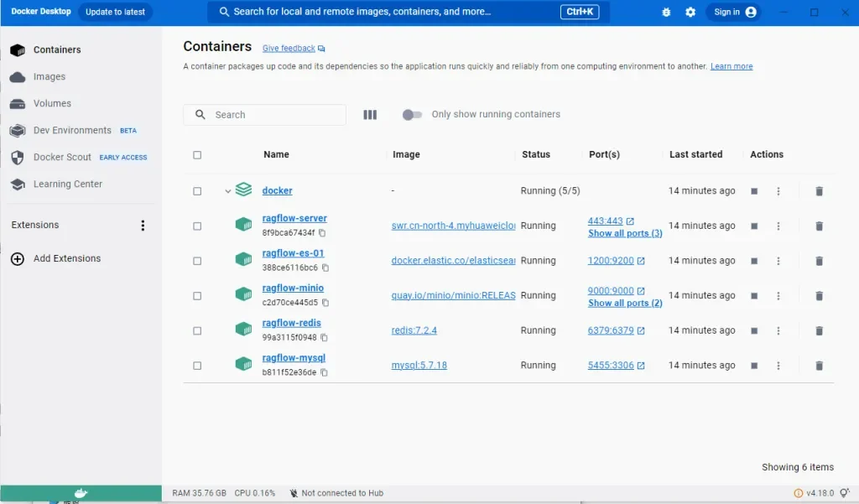Screen dimensions: 859x504
Task: Delete the ragflow-redis container
Action: click(819, 331)
